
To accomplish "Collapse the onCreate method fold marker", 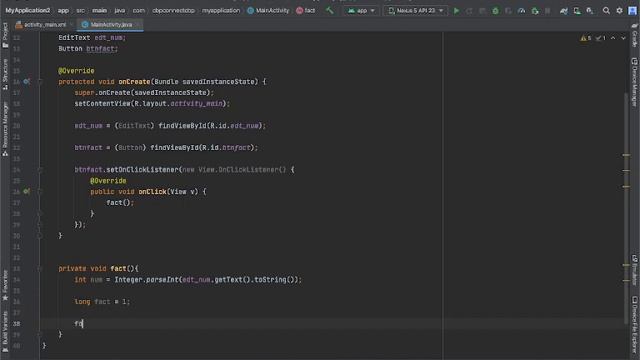I will (x=40, y=81).
